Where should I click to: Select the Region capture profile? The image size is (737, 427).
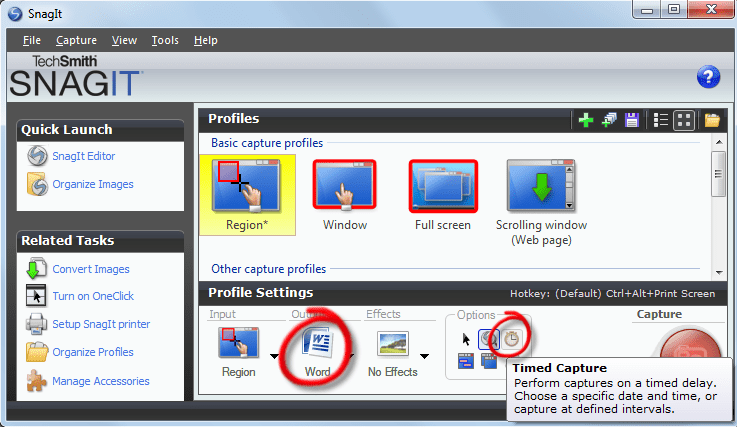(x=247, y=195)
